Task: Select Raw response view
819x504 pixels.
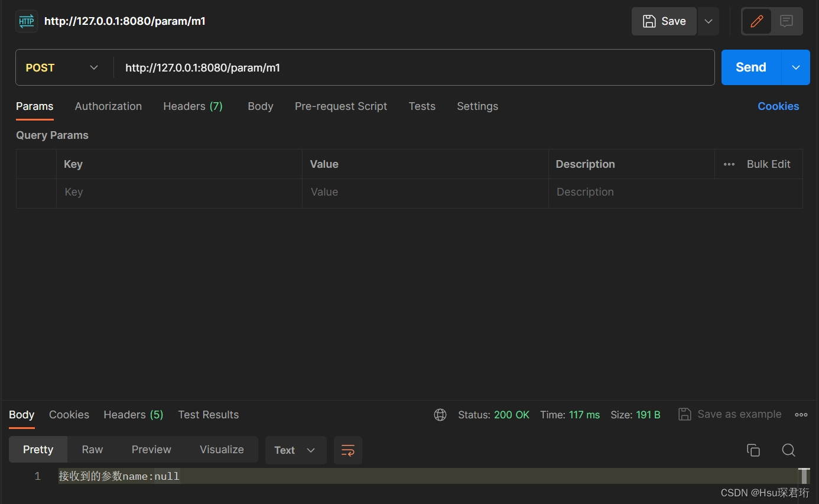Action: [92, 450]
